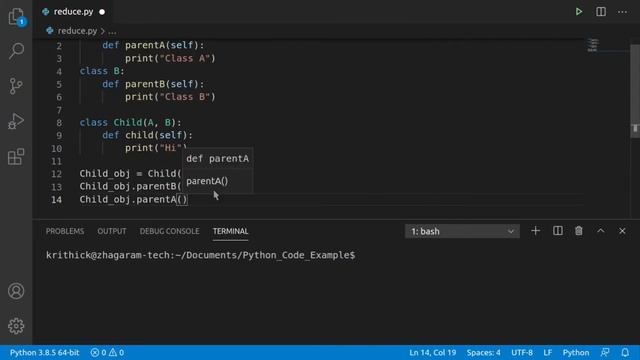This screenshot has width=640, height=360.
Task: Open the Search view icon
Action: pos(16,51)
